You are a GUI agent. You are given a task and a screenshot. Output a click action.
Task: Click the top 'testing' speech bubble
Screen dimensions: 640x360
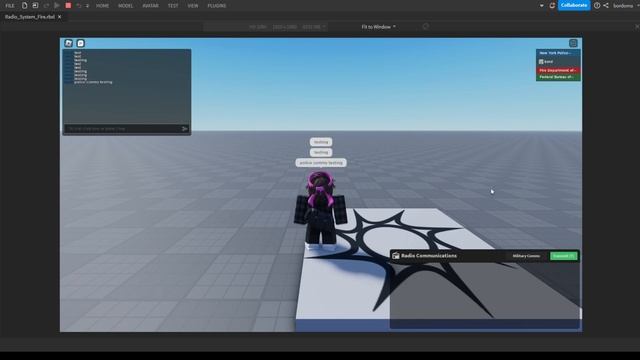click(x=321, y=142)
